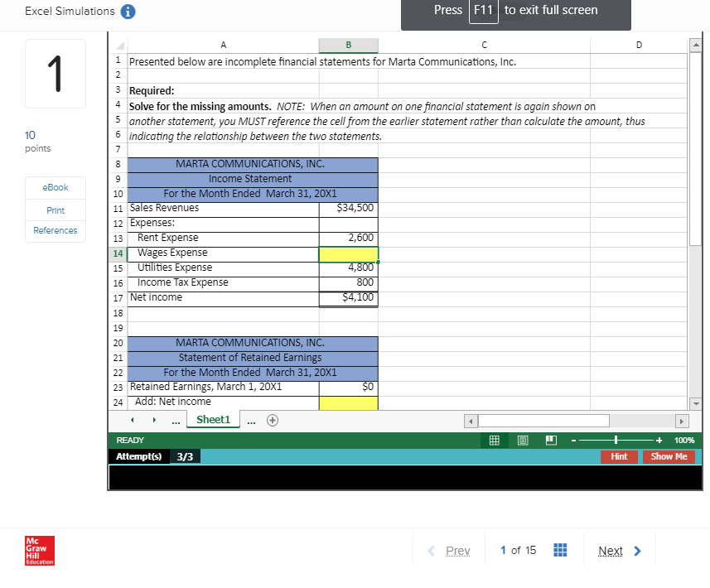This screenshot has height=588, width=710.
Task: Click the READY status text
Action: [x=130, y=441]
